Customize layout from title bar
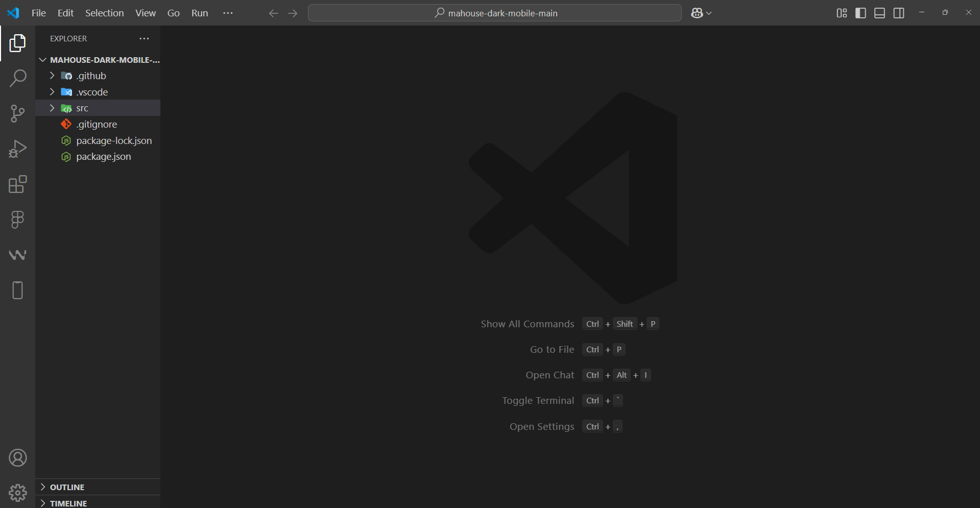Image resolution: width=980 pixels, height=508 pixels. click(x=842, y=13)
